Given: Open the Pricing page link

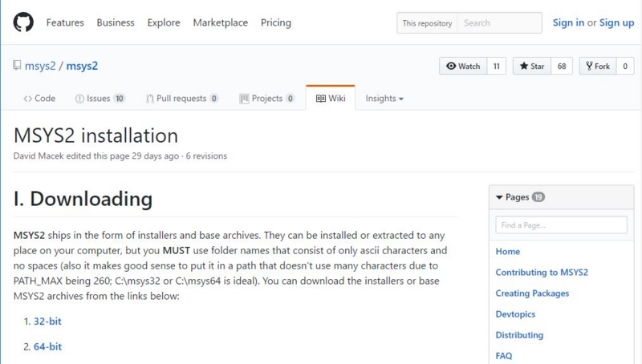Looking at the screenshot, I should coord(276,22).
